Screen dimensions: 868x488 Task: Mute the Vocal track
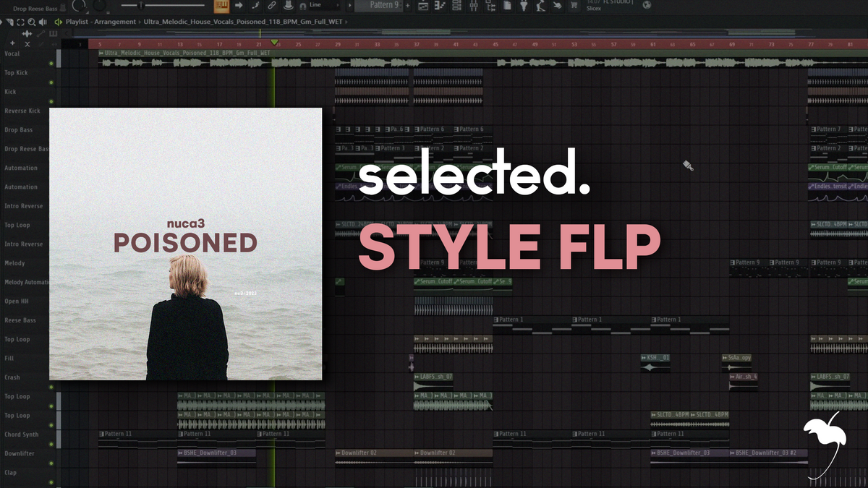51,63
